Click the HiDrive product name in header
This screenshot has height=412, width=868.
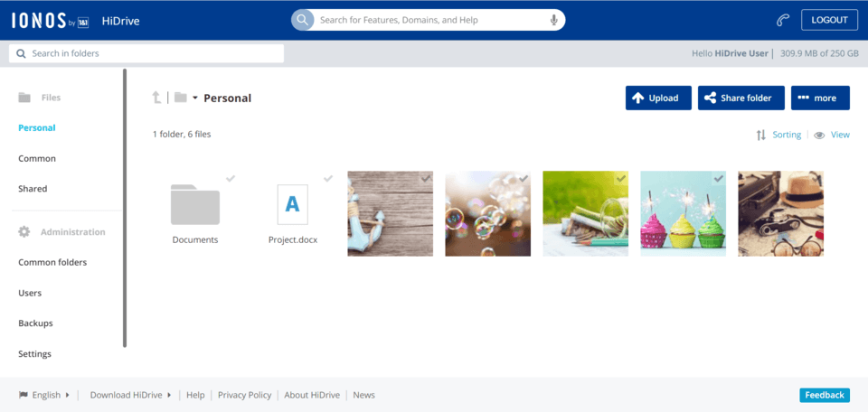120,21
